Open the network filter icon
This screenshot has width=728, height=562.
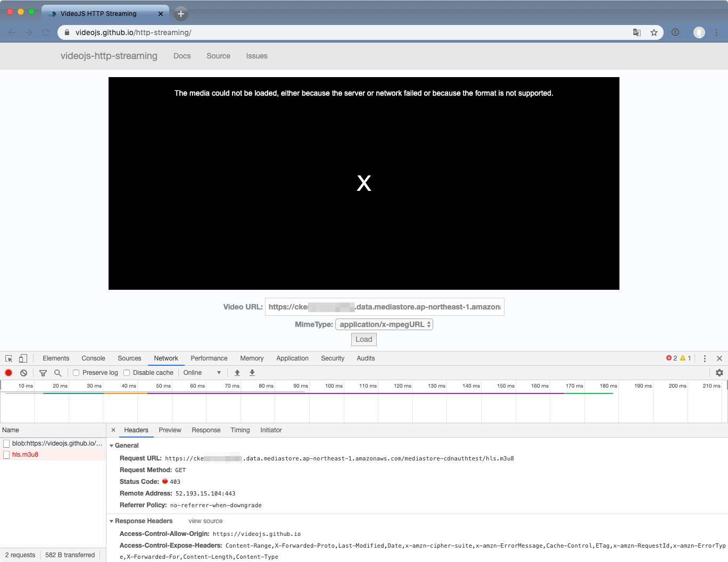(x=43, y=373)
